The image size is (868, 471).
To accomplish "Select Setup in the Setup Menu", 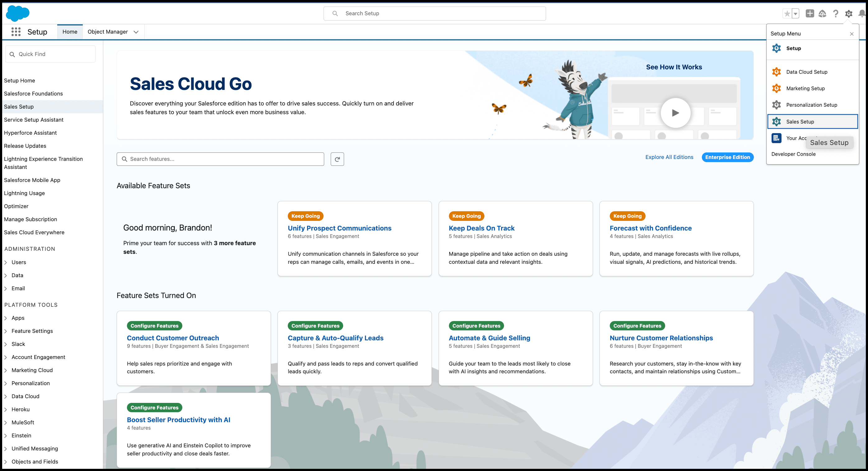I will click(813, 48).
